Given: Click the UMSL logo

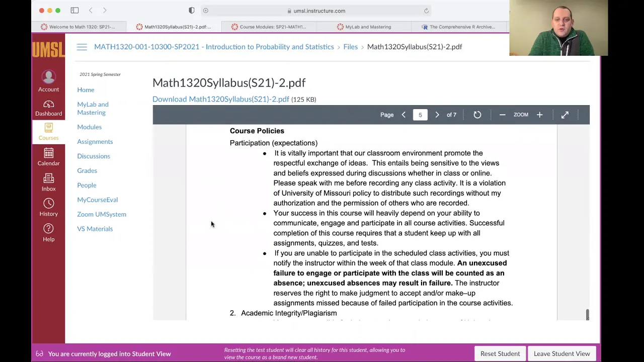Looking at the screenshot, I should (x=48, y=49).
